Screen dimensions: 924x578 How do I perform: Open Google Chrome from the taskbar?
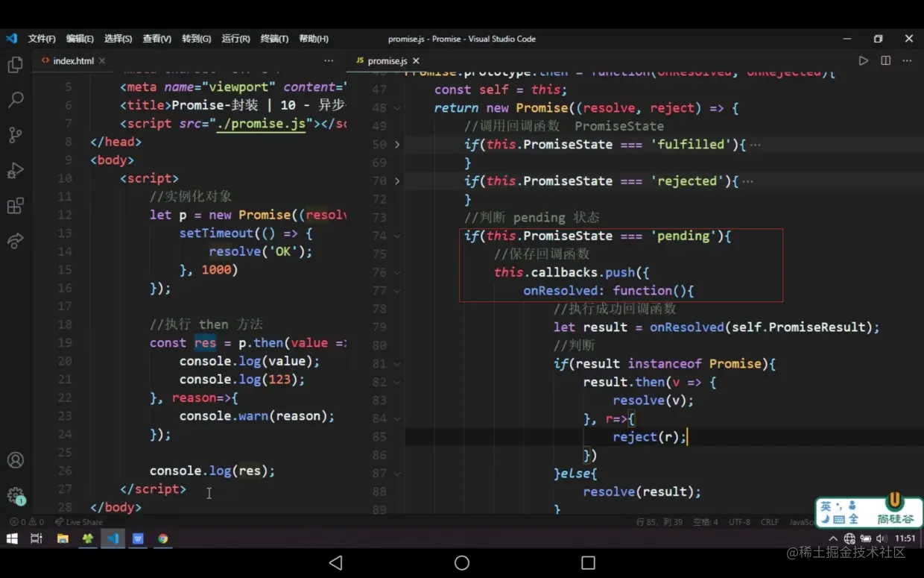162,538
